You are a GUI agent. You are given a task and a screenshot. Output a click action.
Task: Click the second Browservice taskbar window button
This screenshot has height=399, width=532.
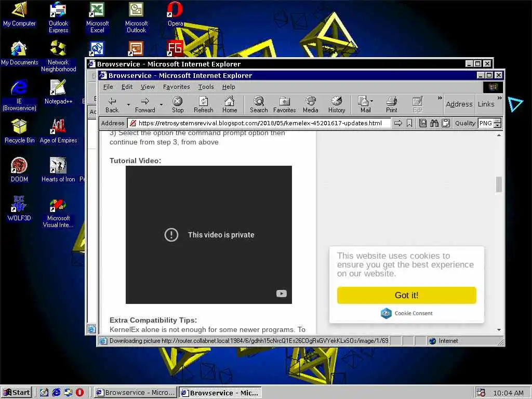point(220,393)
